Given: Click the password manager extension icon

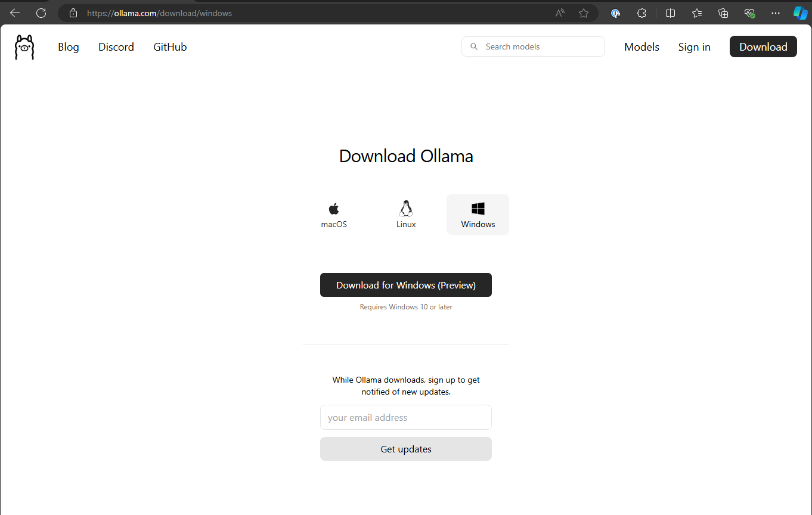Looking at the screenshot, I should [616, 13].
